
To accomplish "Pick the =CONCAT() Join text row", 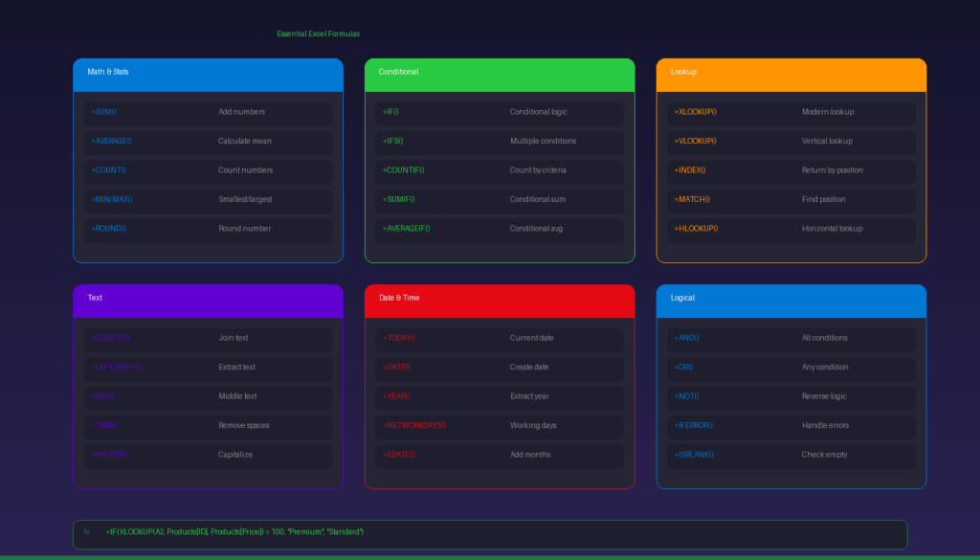I will point(208,338).
